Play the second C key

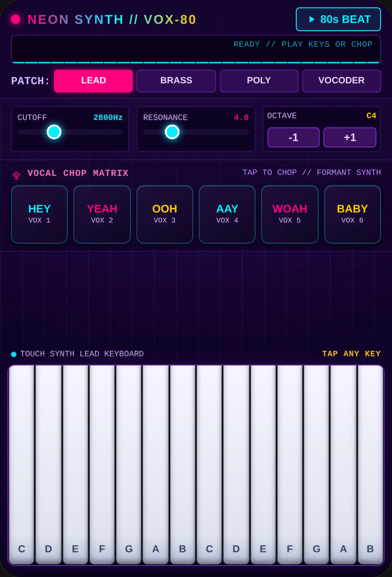coord(209,465)
